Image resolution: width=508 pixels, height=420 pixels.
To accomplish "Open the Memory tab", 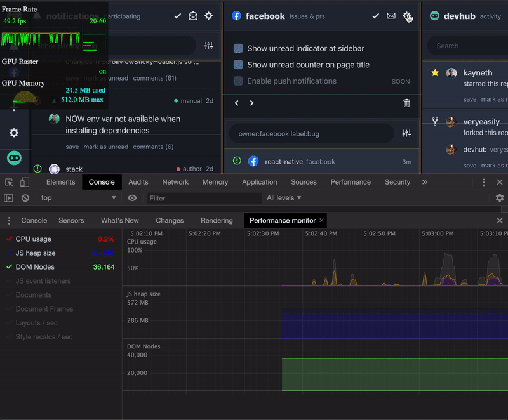I will tap(215, 182).
